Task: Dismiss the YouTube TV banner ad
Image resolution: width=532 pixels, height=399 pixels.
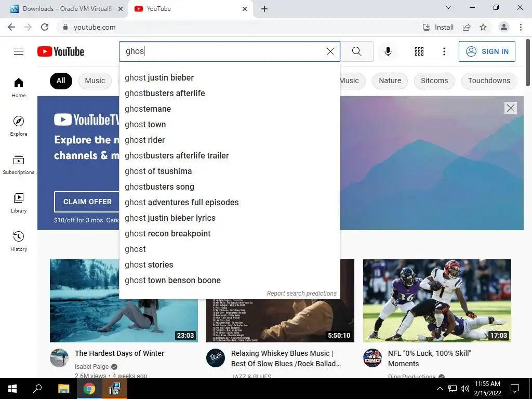Action: point(511,108)
